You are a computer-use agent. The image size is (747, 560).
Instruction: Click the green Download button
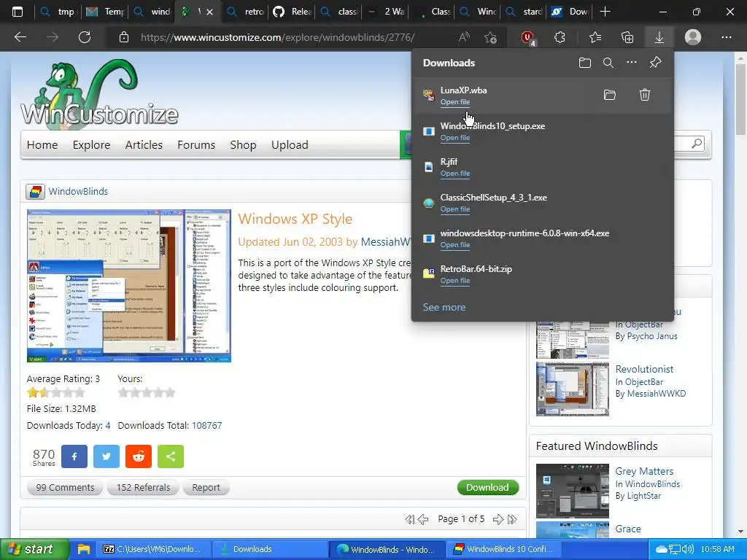pyautogui.click(x=487, y=488)
